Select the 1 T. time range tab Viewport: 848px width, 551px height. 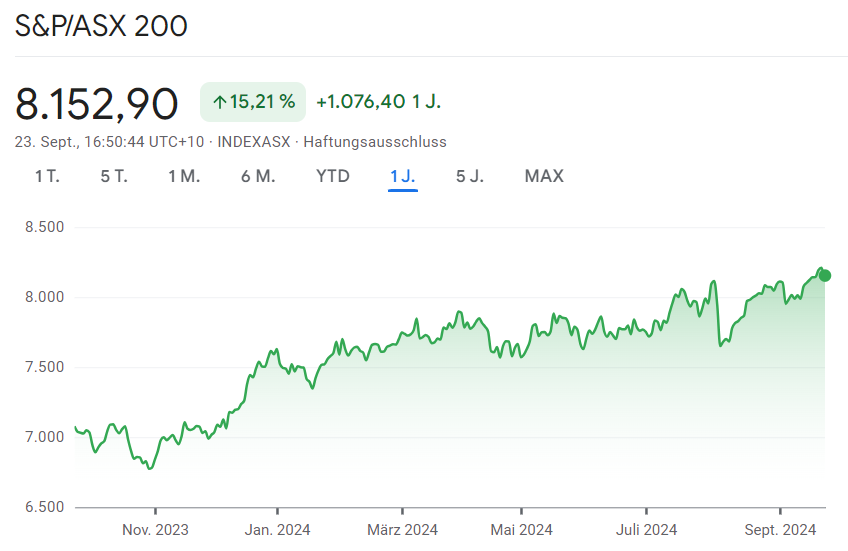(47, 176)
